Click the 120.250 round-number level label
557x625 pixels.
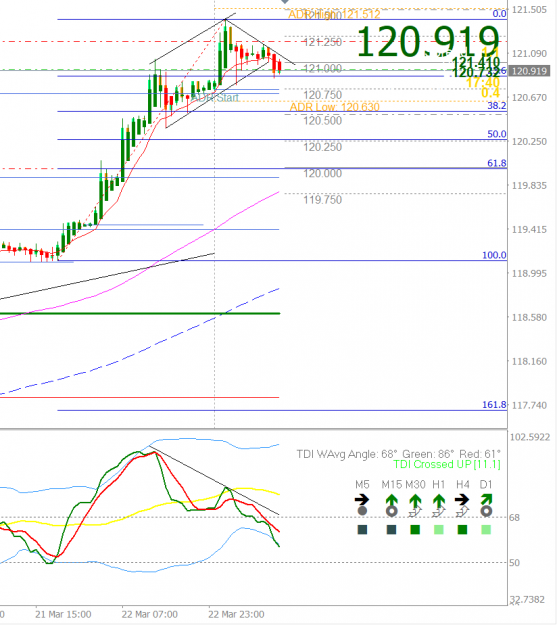pos(323,147)
